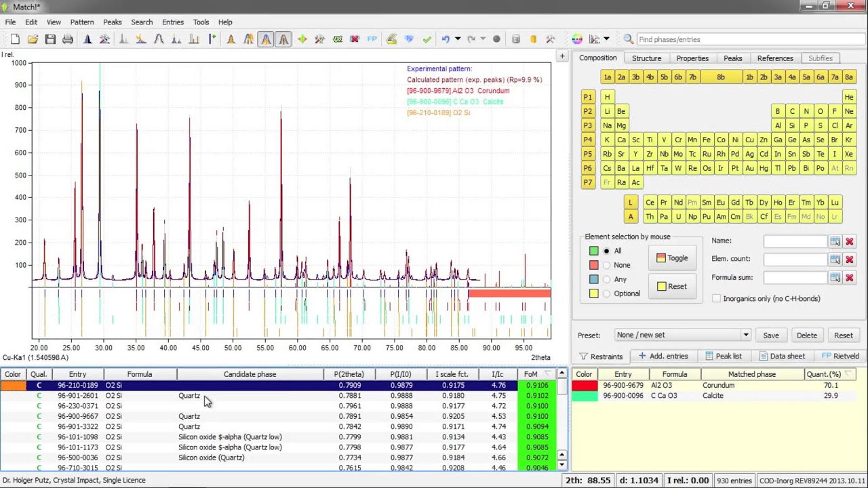Select the 'Optional' element selection radio button
868x488 pixels.
click(607, 293)
